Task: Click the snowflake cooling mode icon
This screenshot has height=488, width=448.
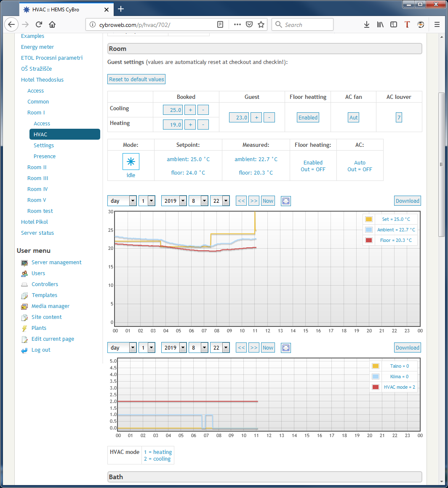Action: point(131,162)
